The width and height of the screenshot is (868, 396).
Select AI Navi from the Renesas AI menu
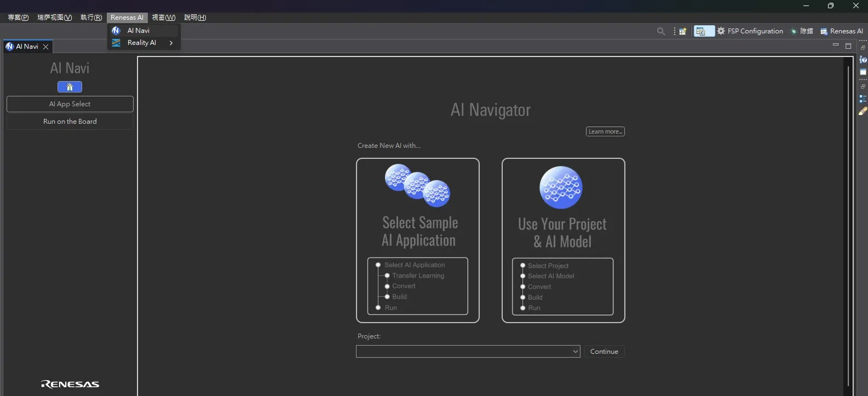point(139,31)
